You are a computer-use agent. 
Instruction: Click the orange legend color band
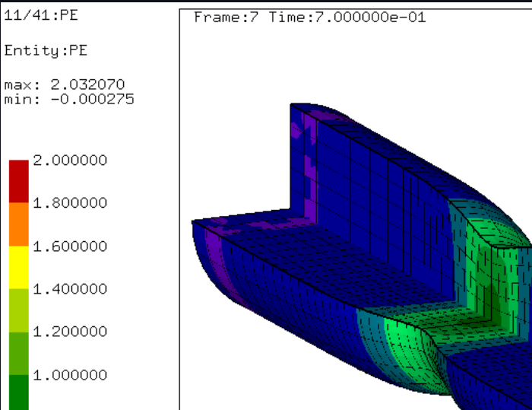[19, 224]
